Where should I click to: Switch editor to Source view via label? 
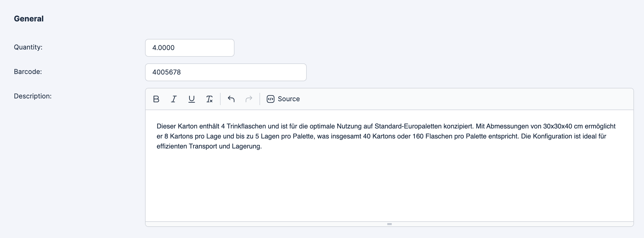pyautogui.click(x=289, y=99)
